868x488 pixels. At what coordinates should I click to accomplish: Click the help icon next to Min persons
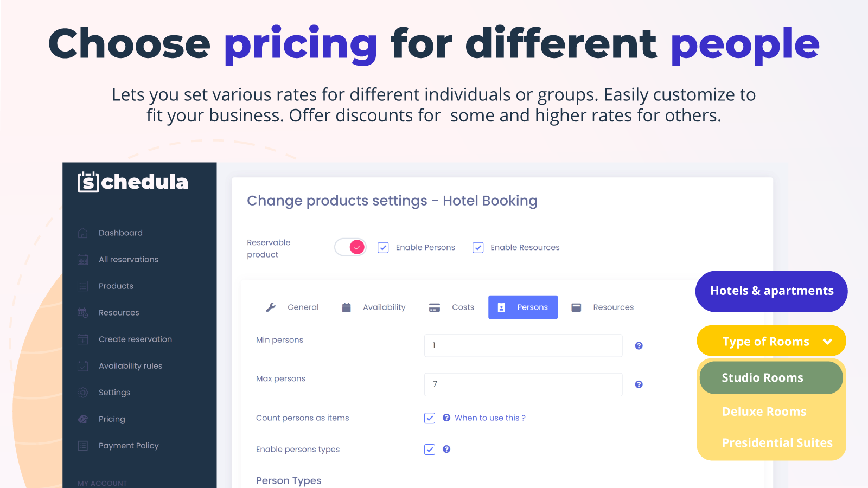[x=639, y=345]
